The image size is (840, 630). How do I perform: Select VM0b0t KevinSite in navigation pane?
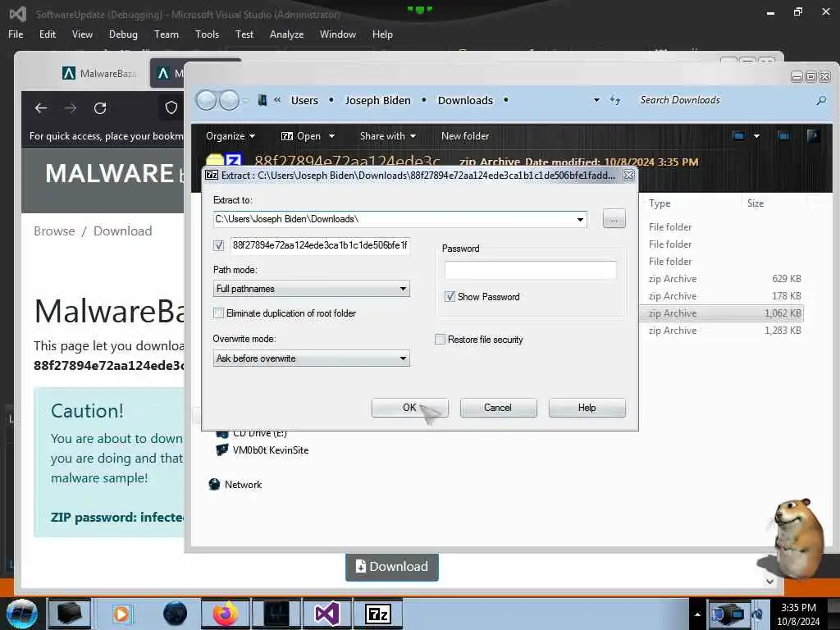pos(262,450)
